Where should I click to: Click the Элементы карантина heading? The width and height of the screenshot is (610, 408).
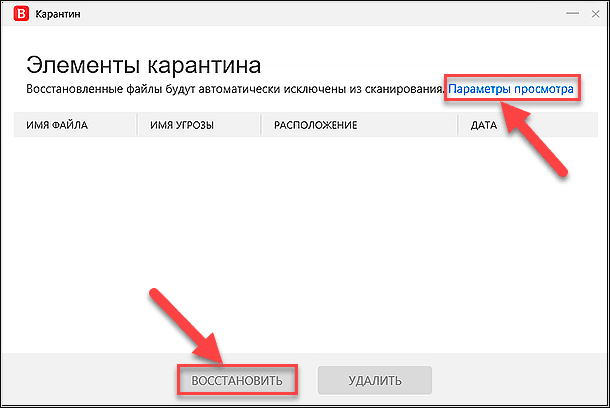(144, 65)
